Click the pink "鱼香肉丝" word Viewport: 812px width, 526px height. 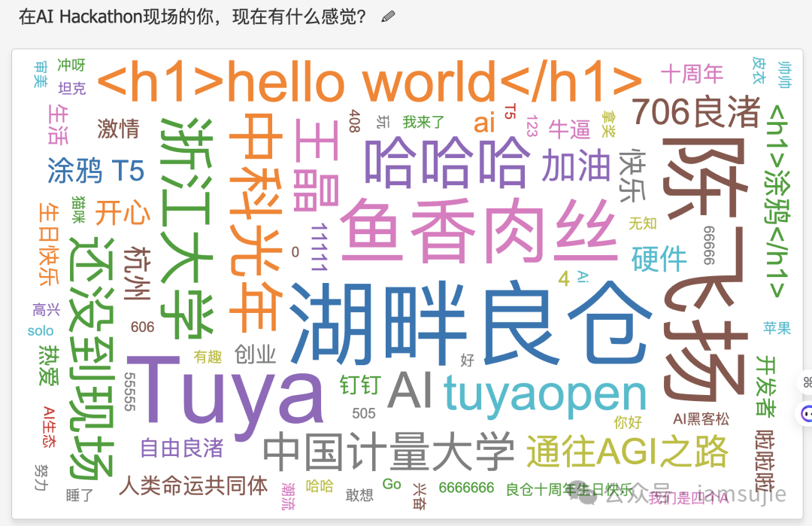click(x=479, y=230)
